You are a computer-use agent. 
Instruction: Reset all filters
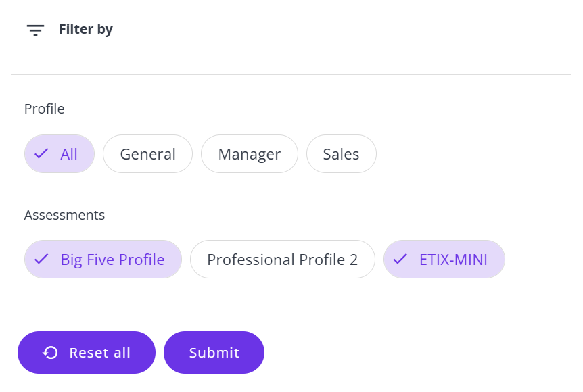tap(87, 353)
